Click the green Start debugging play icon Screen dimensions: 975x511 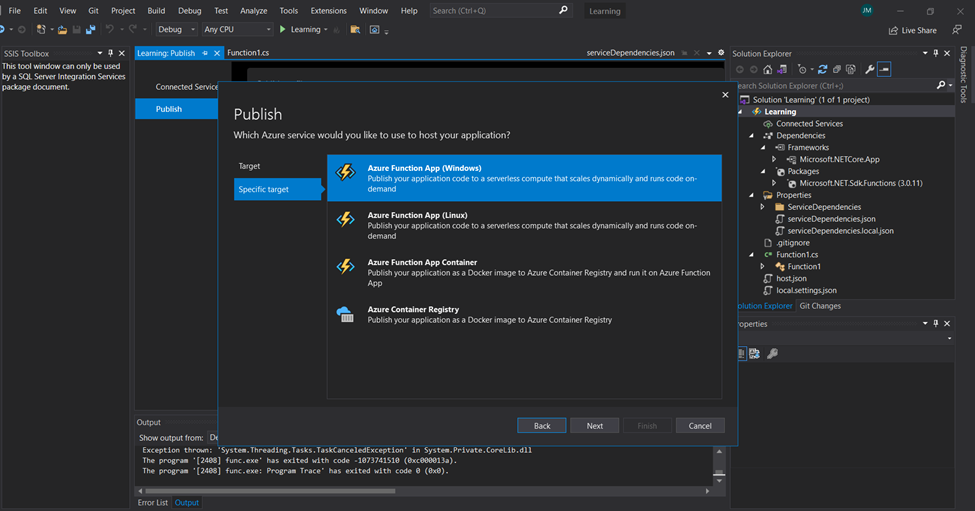coord(283,29)
